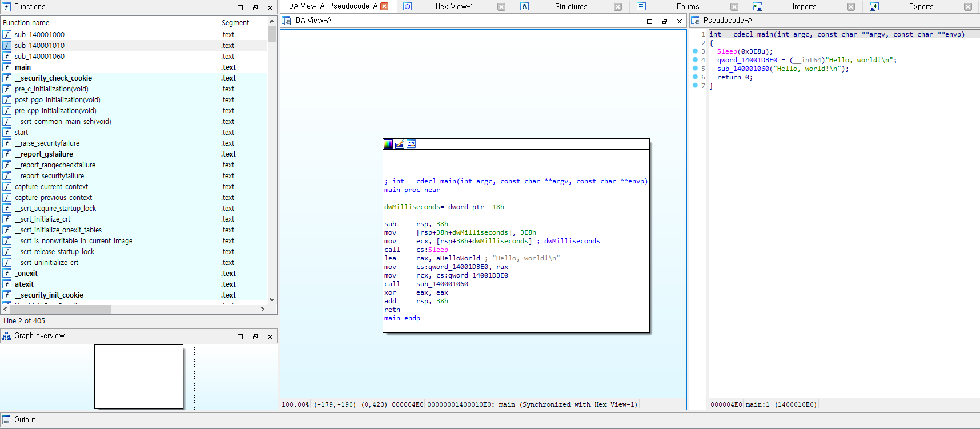Click the node color picker icon

(388, 144)
